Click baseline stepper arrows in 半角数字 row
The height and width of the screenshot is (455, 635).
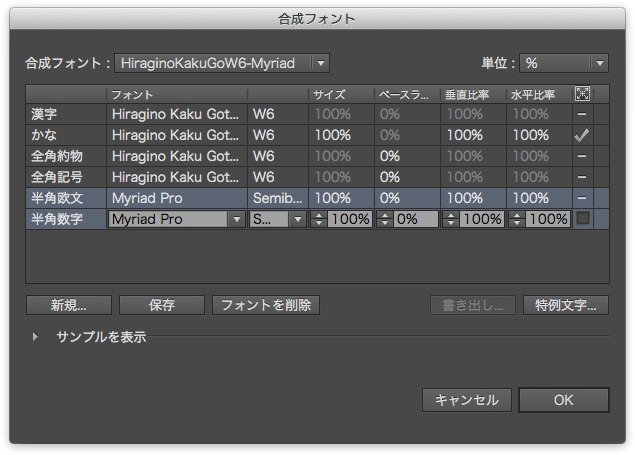coord(384,219)
